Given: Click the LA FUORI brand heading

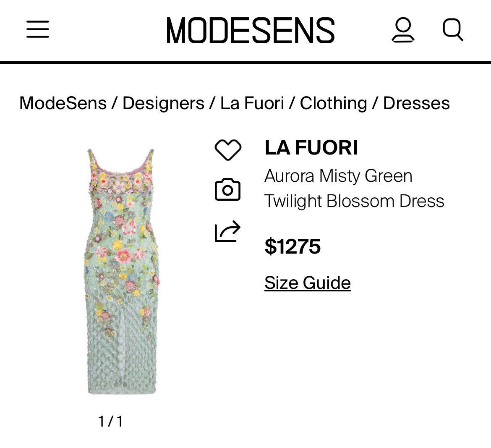Looking at the screenshot, I should coord(311,147).
